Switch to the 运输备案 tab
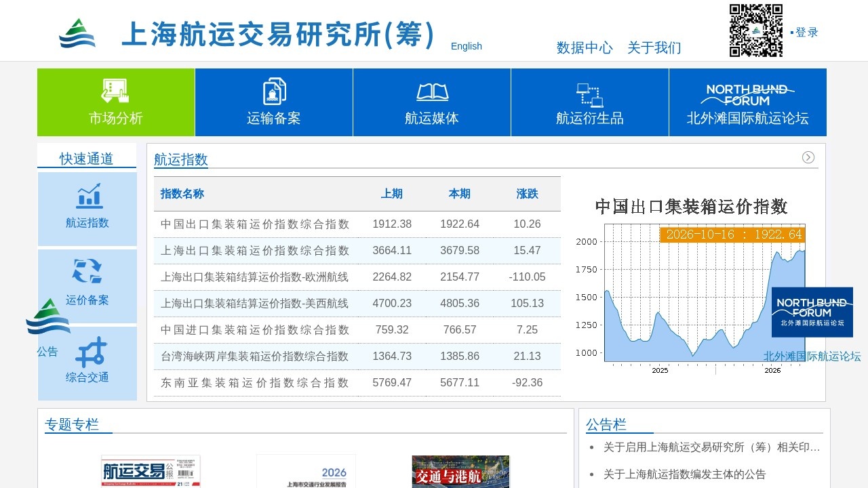 274,102
